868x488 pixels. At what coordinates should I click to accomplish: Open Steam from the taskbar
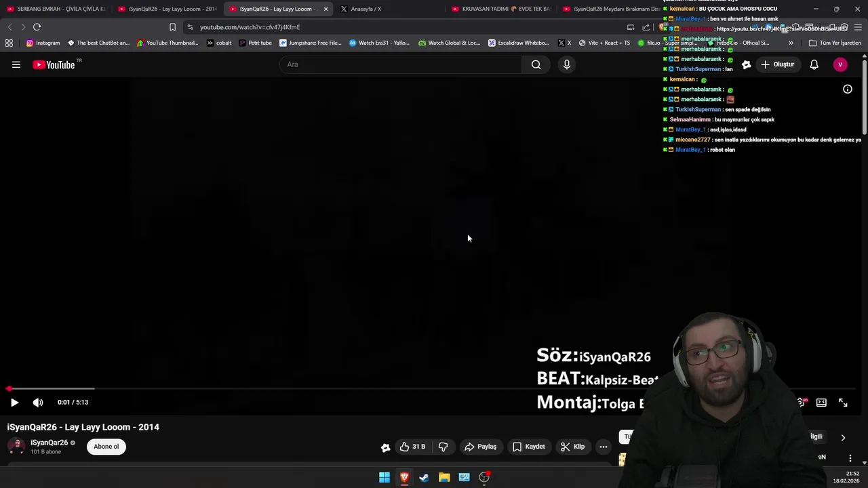tap(424, 477)
